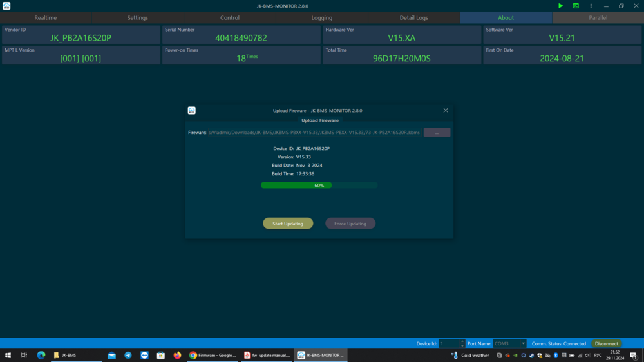
Task: Click the NVIDIA tray icon
Action: (x=515, y=356)
